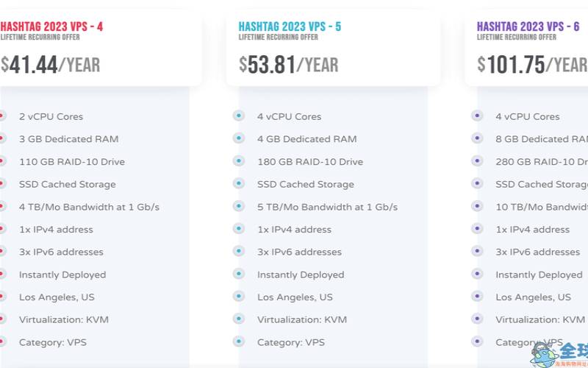Click the 3 GB Dedicated RAM feature text

68,139
